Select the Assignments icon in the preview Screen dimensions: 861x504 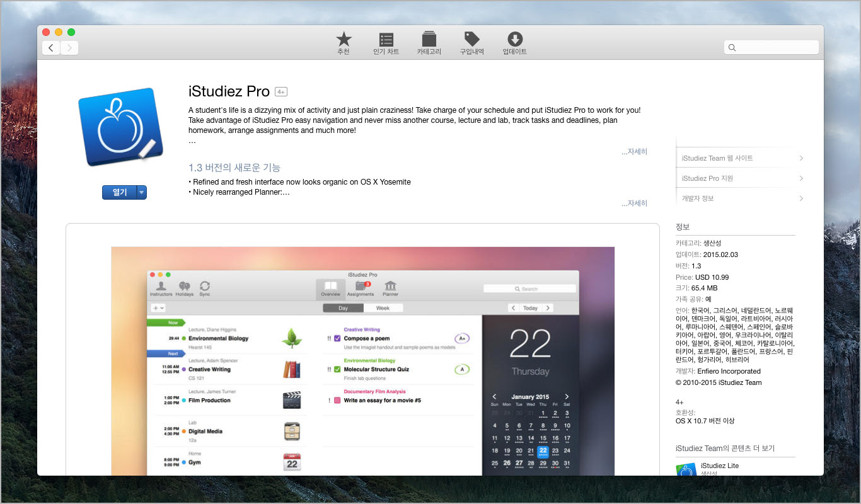(x=361, y=289)
